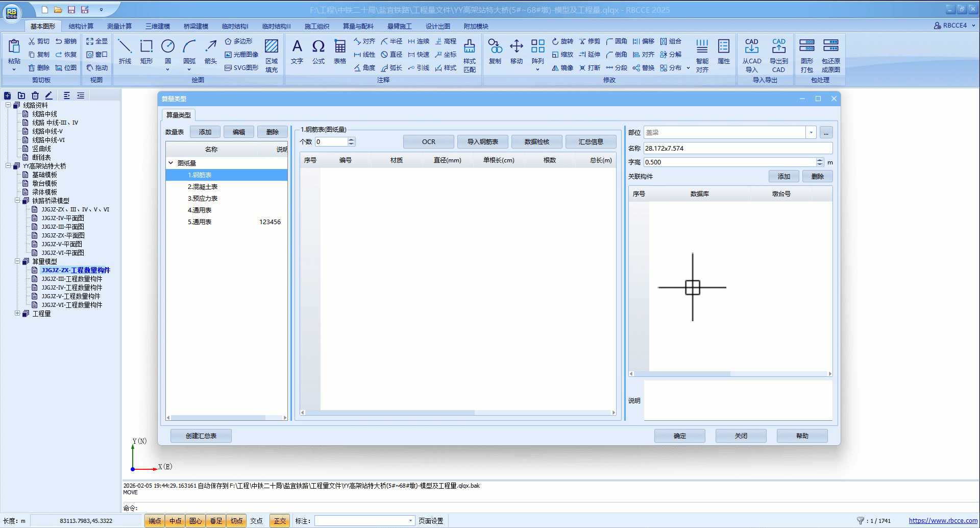Toggle 正交 ortho mode
This screenshot has height=528, width=980.
click(280, 521)
